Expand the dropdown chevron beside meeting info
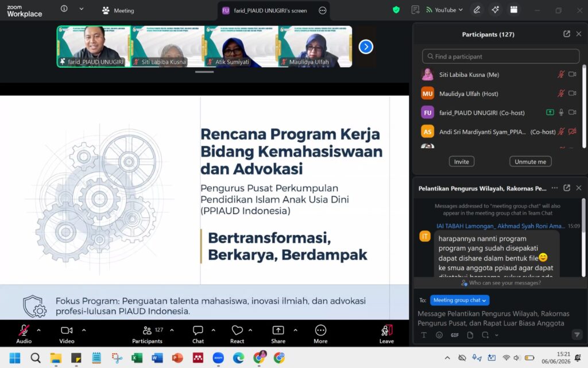Viewport: 588px width, 368px height. (82, 9)
